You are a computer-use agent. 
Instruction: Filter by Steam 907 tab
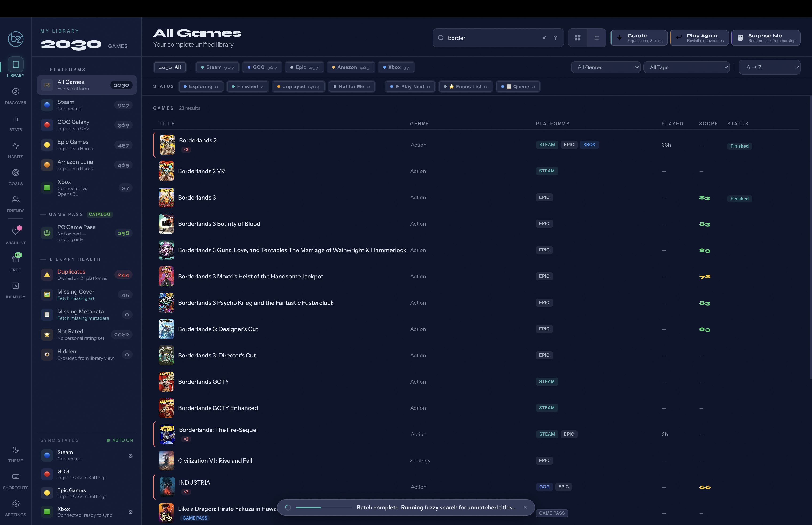point(217,67)
